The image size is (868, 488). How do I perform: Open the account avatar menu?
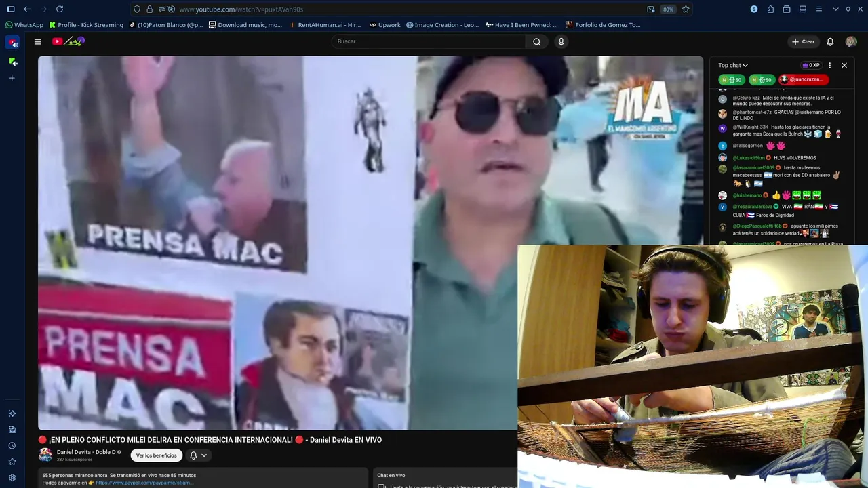tap(851, 41)
